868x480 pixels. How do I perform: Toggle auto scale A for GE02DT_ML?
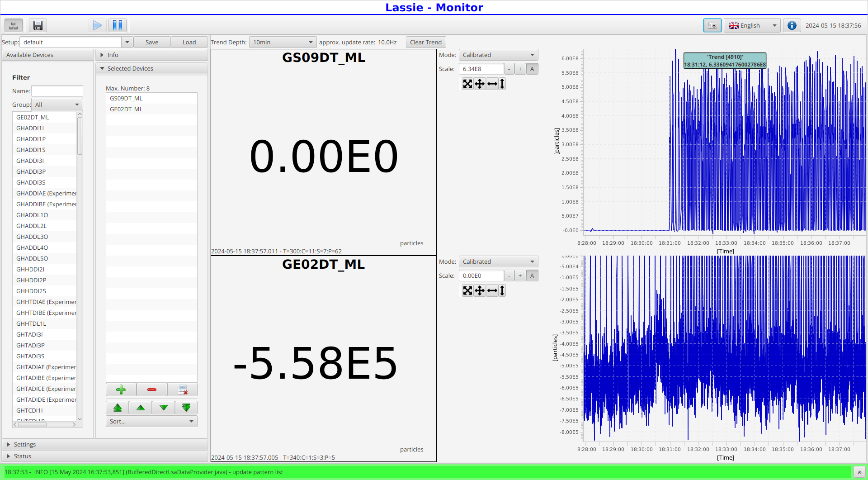[532, 276]
